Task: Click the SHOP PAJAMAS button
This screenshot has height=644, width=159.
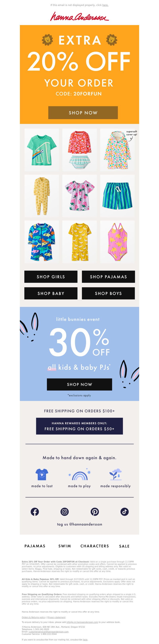Action: [108, 276]
